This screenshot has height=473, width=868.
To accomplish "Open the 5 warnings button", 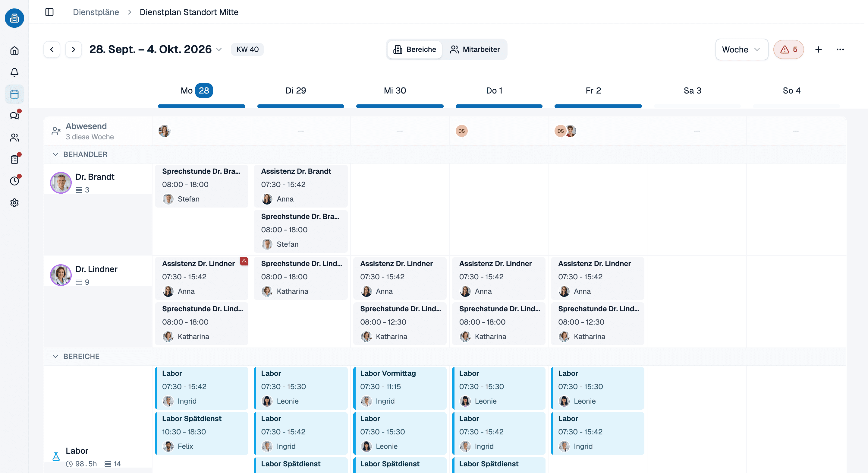I will point(788,49).
